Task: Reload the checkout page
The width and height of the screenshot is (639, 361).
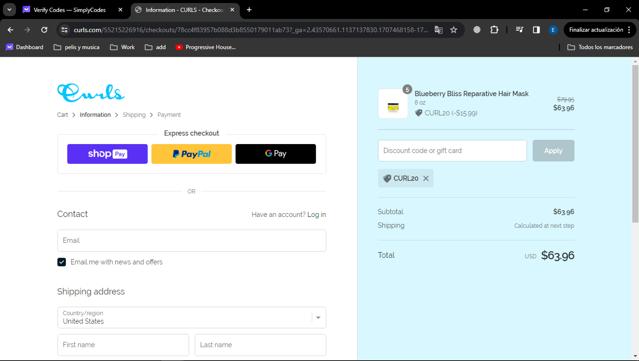Action: [44, 30]
